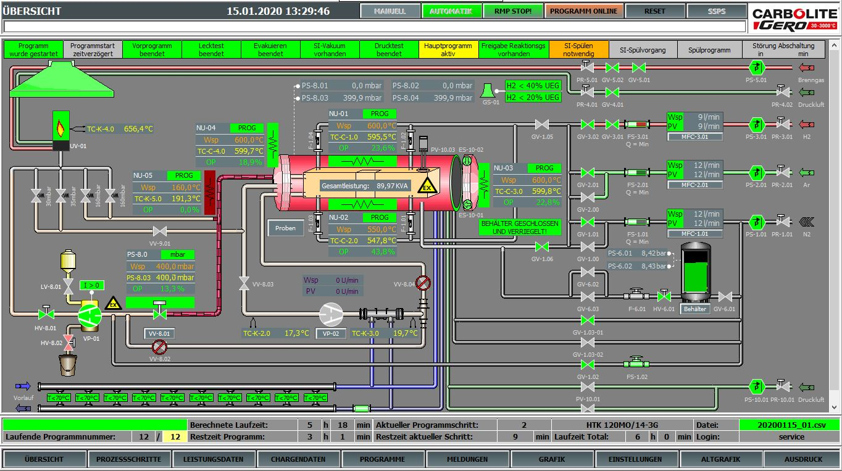842x471 pixels.
Task: Switch to MANUELL mode
Action: pyautogui.click(x=390, y=11)
